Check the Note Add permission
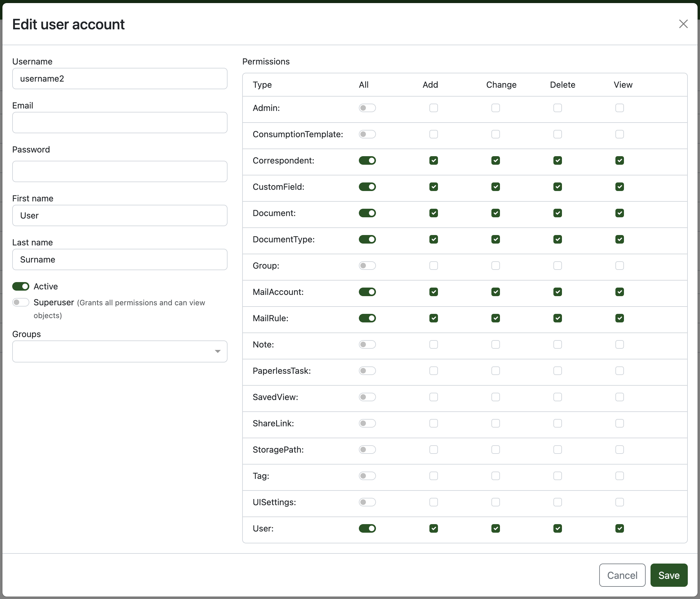 (x=433, y=344)
